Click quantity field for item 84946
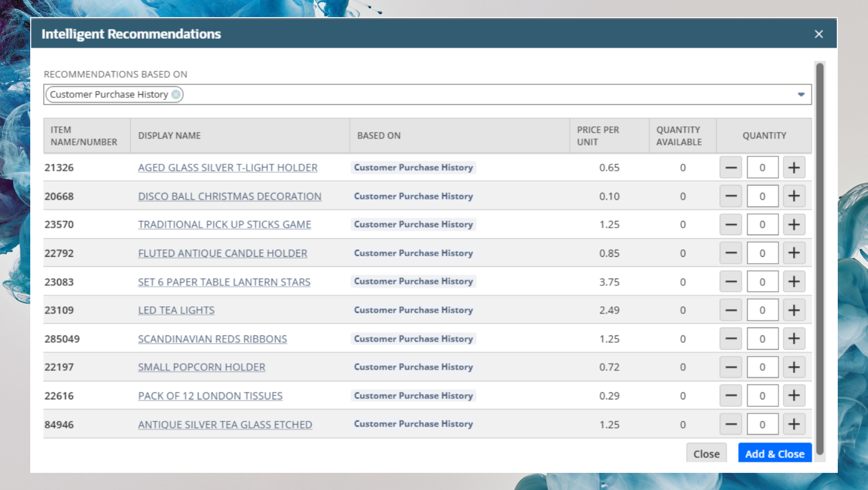Image resolution: width=868 pixels, height=490 pixels. (762, 424)
